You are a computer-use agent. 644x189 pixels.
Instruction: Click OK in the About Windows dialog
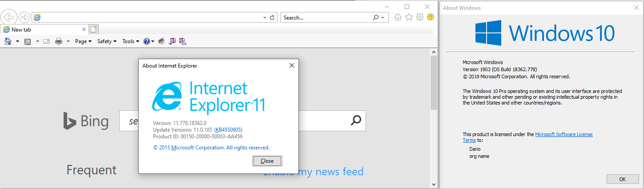[622, 179]
